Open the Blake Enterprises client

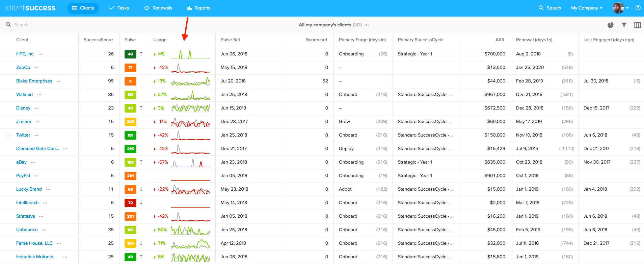pos(34,81)
